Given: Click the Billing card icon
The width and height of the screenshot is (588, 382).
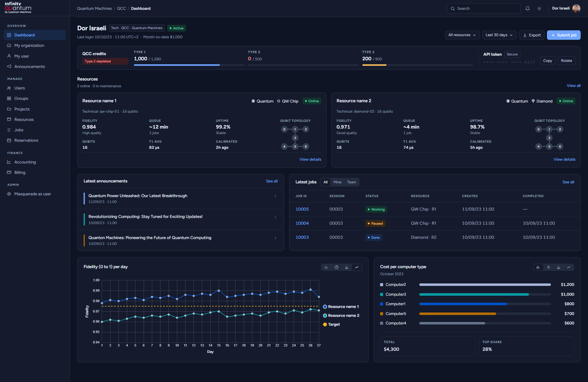Looking at the screenshot, I should coord(9,172).
